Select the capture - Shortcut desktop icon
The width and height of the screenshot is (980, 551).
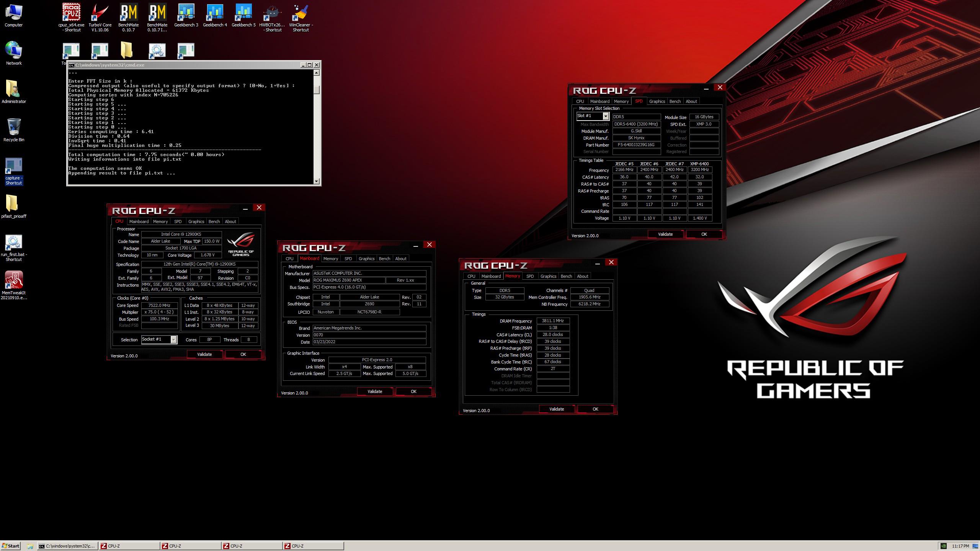[x=13, y=171]
